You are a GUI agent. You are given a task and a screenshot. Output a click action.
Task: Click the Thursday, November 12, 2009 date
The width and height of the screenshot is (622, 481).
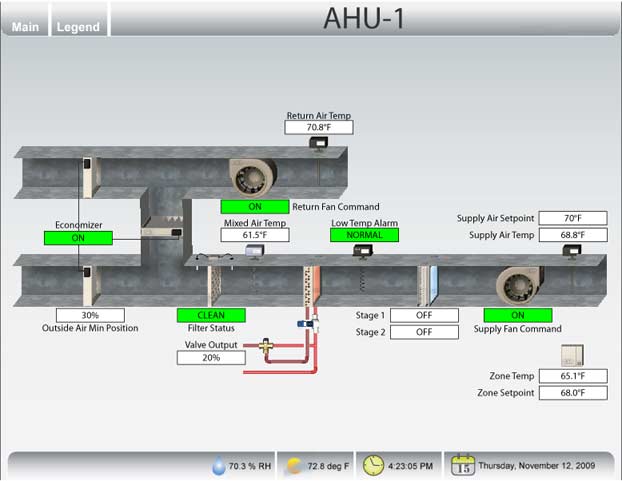(537, 466)
